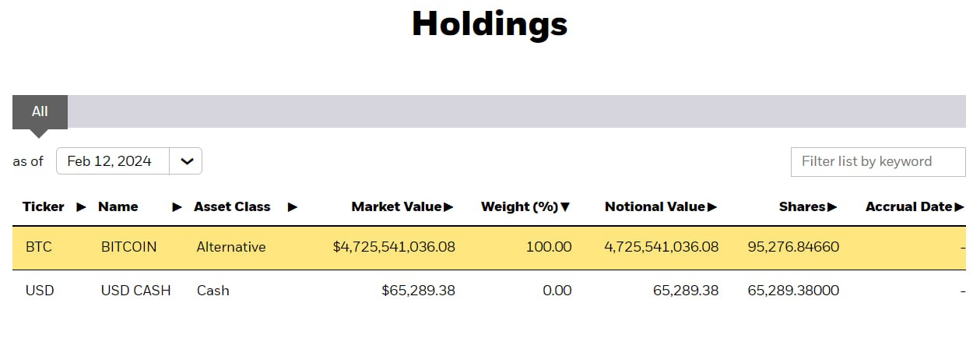Click the Market Value sort arrow

(x=449, y=207)
